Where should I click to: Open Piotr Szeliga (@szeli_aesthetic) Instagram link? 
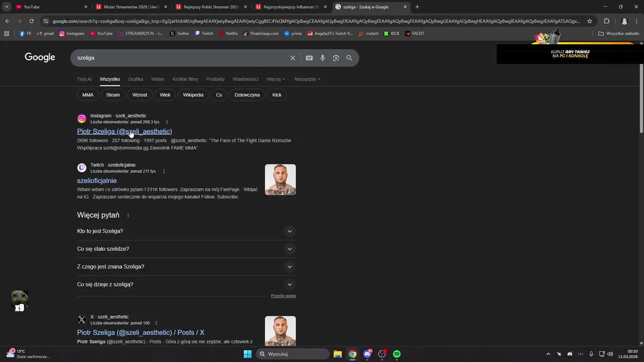[x=124, y=132]
